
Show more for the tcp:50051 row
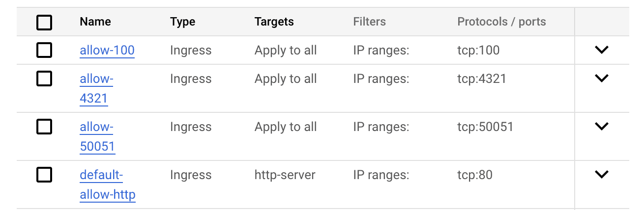coord(602,126)
